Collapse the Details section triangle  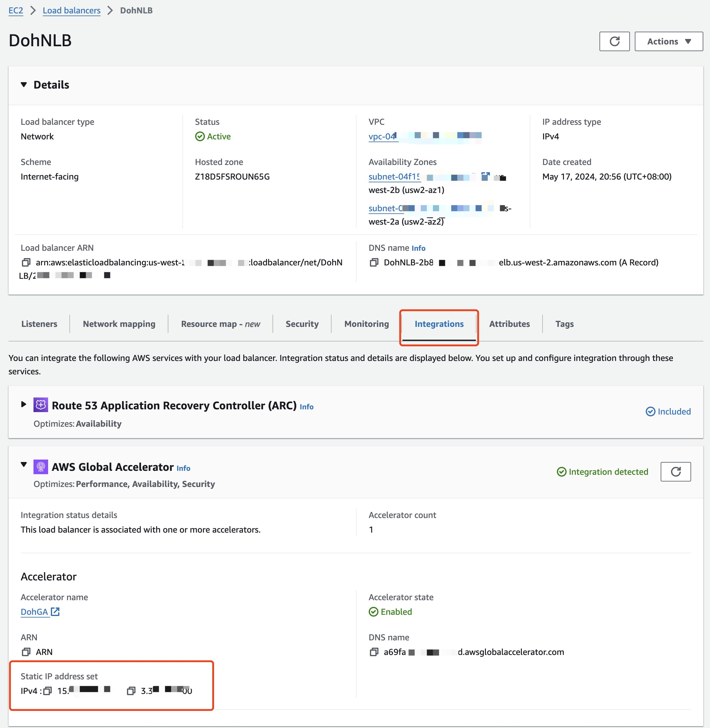(x=24, y=85)
